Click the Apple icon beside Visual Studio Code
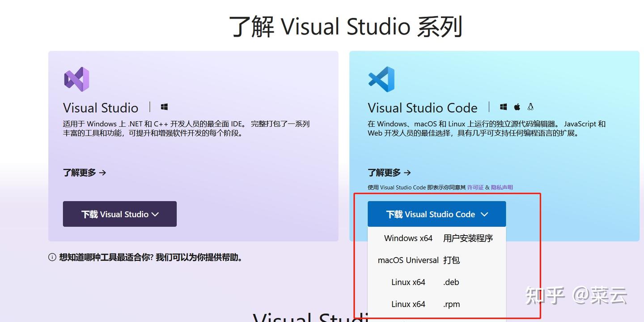 point(517,107)
